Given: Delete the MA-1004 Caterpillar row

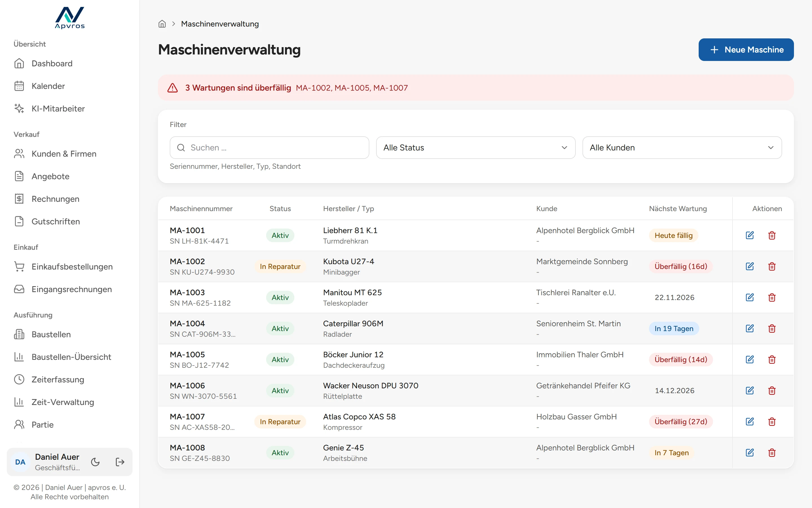Looking at the screenshot, I should click(772, 328).
